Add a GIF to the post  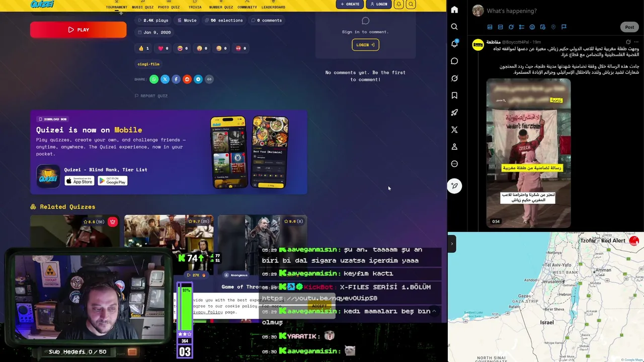[x=500, y=27]
